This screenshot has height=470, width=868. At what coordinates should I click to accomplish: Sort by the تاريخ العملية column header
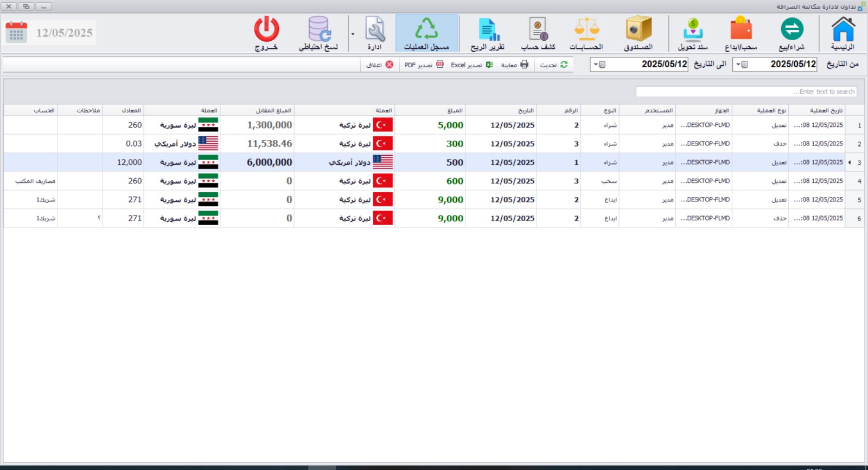pyautogui.click(x=816, y=110)
